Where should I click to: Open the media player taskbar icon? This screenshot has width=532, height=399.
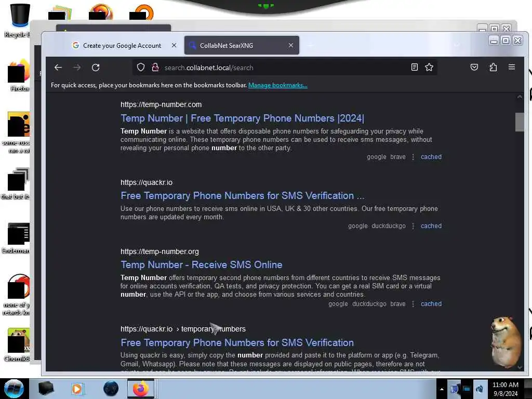(77, 389)
